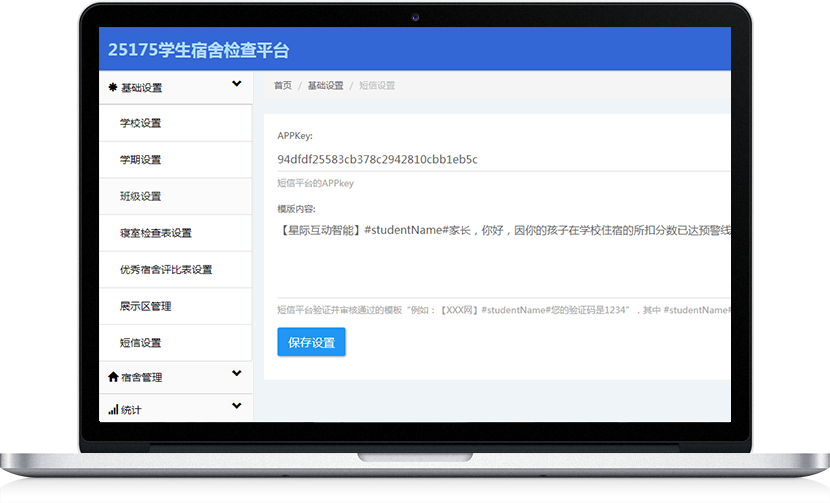The height and width of the screenshot is (503, 830).
Task: Click 短信设置 at the breadcrumb end
Action: 377,86
